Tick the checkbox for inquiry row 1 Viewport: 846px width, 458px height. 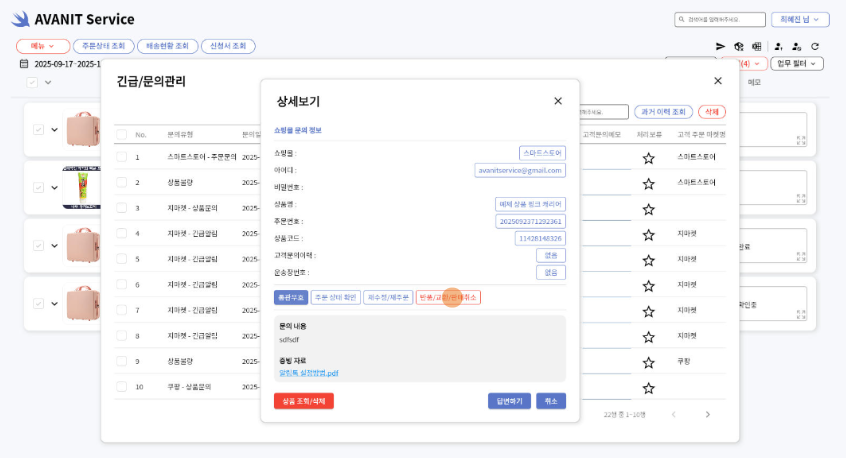pyautogui.click(x=121, y=157)
